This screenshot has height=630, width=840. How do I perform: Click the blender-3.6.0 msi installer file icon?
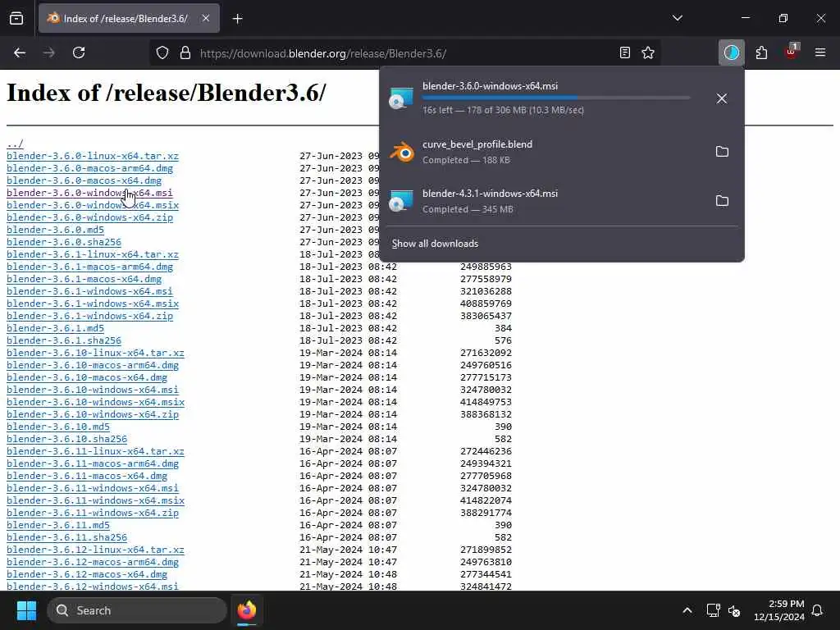401,98
